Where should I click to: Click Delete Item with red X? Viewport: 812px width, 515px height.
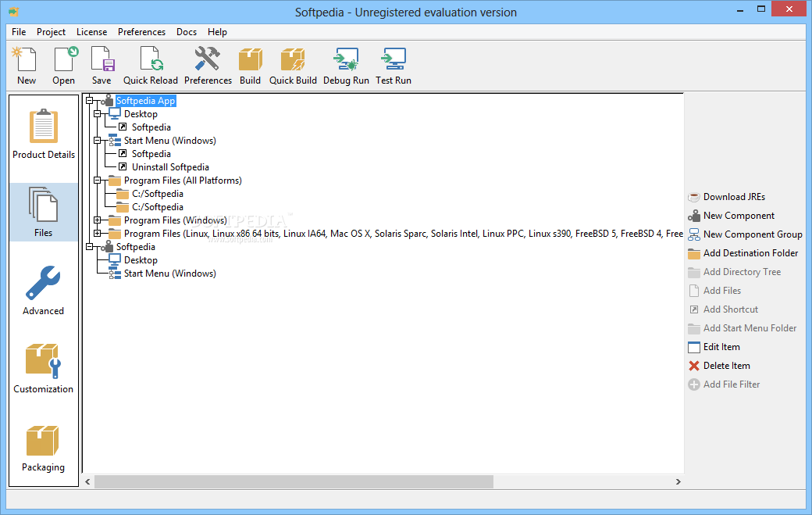tap(719, 365)
